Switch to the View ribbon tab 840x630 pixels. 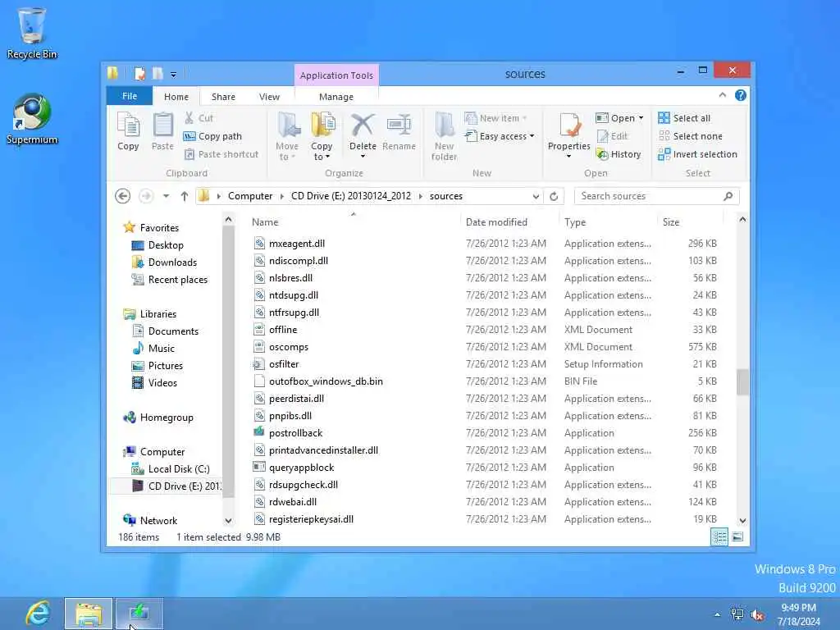269,97
